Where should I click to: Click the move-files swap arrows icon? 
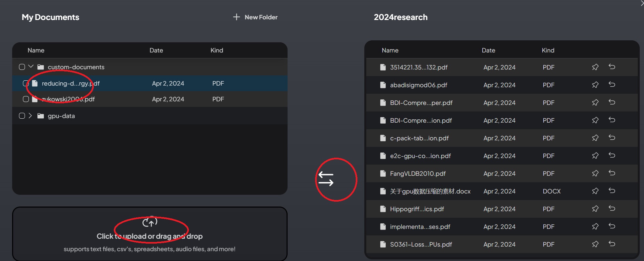click(326, 179)
